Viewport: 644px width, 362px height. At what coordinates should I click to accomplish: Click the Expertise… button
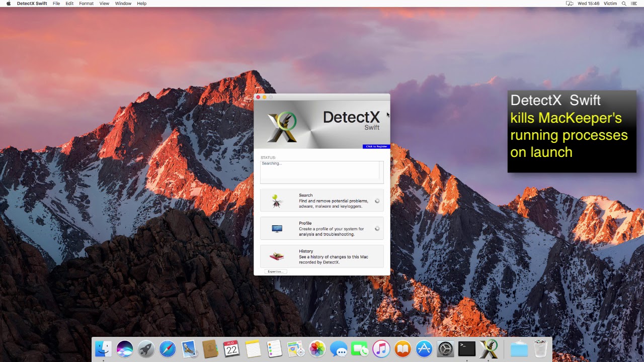click(x=275, y=271)
